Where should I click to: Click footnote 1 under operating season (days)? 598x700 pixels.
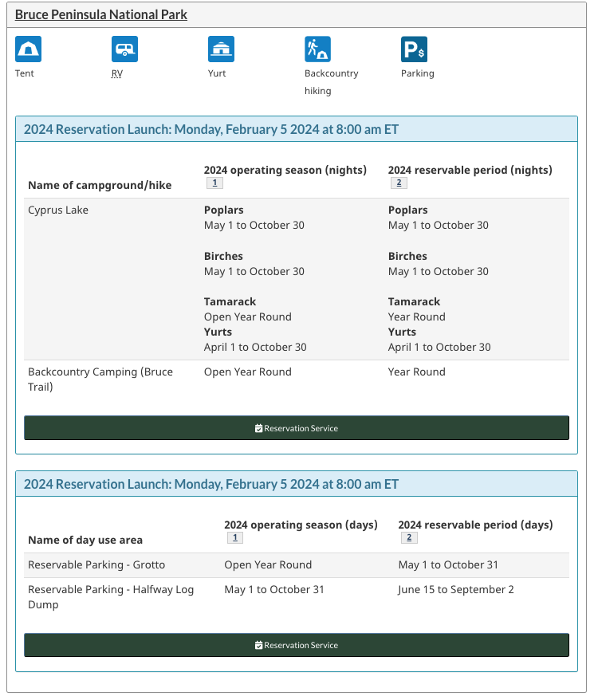pos(234,538)
